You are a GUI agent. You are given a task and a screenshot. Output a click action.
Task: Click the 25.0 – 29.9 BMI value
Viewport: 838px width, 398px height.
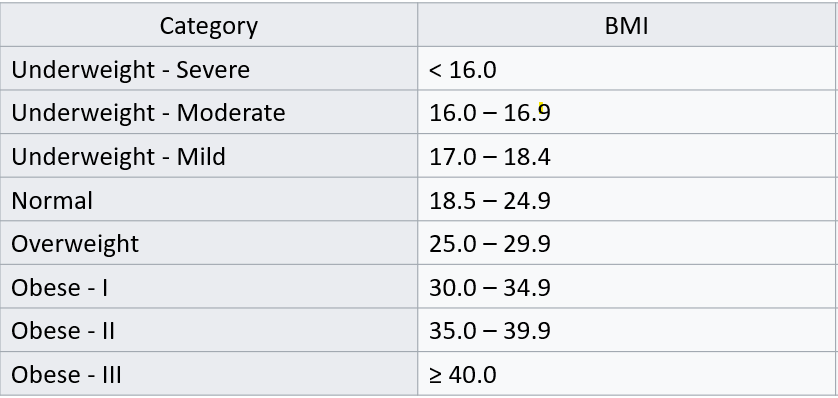click(x=490, y=244)
